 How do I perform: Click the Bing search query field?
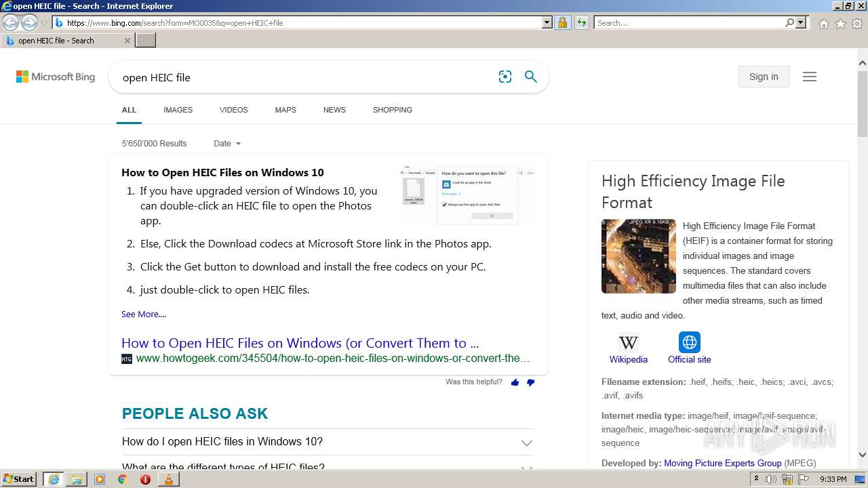pyautogui.click(x=305, y=77)
